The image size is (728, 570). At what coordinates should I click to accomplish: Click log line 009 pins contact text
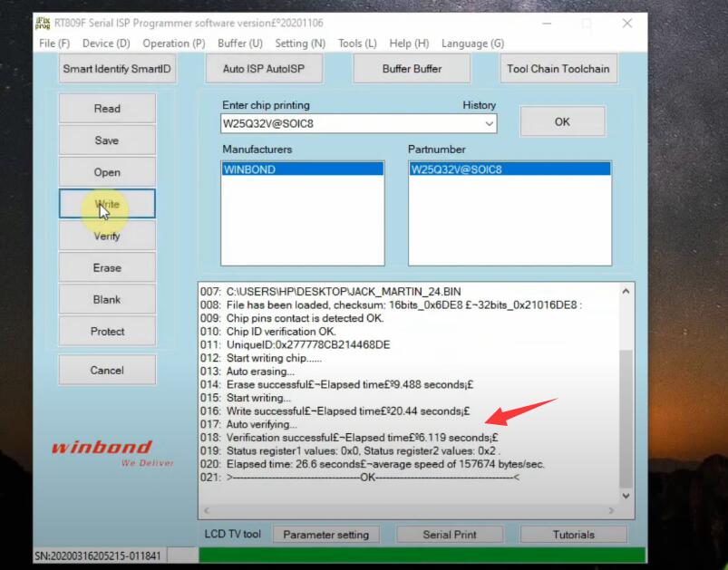click(x=305, y=318)
